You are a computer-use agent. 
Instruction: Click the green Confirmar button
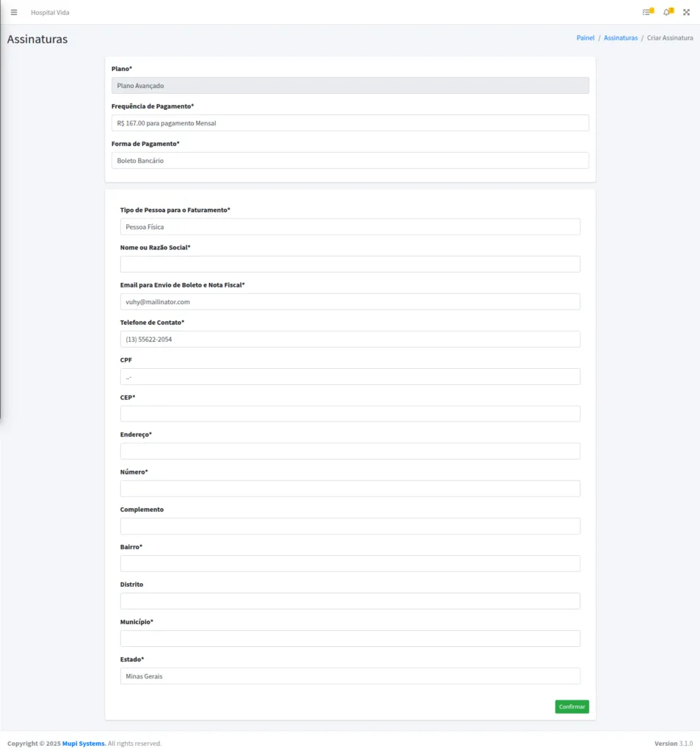pyautogui.click(x=572, y=707)
